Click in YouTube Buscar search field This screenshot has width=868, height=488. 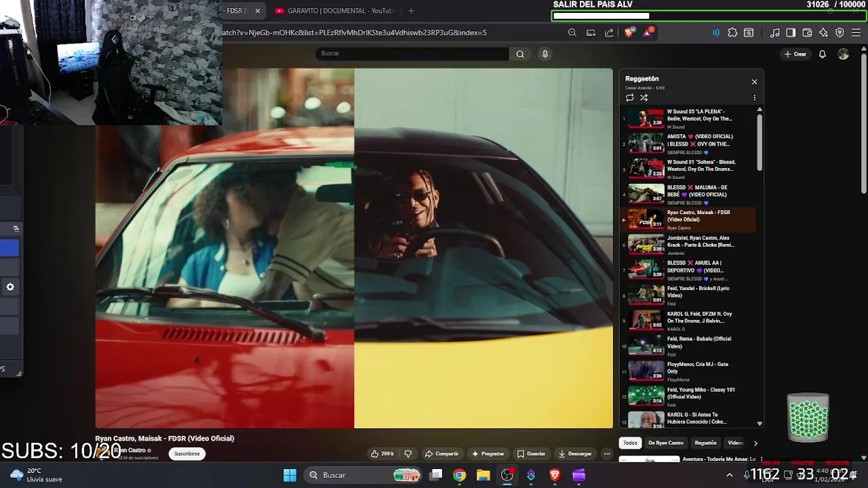pos(412,54)
